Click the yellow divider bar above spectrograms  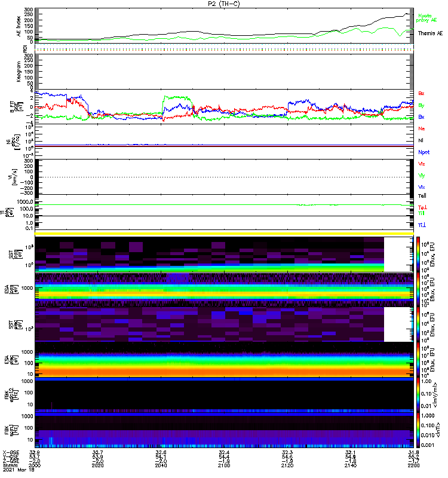pyautogui.click(x=224, y=234)
